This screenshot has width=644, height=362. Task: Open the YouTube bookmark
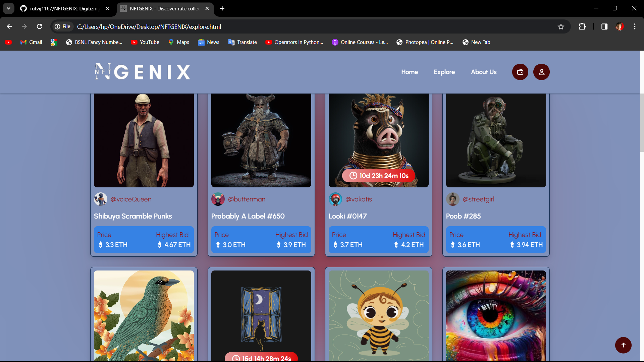(x=145, y=42)
